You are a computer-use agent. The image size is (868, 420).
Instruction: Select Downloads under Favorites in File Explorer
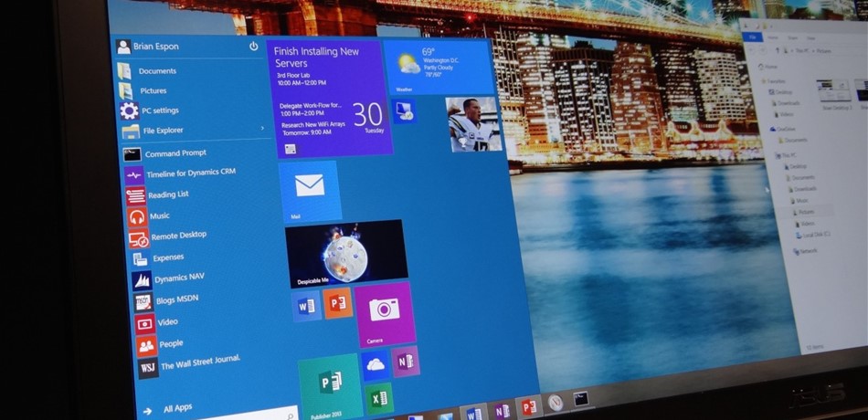click(785, 103)
